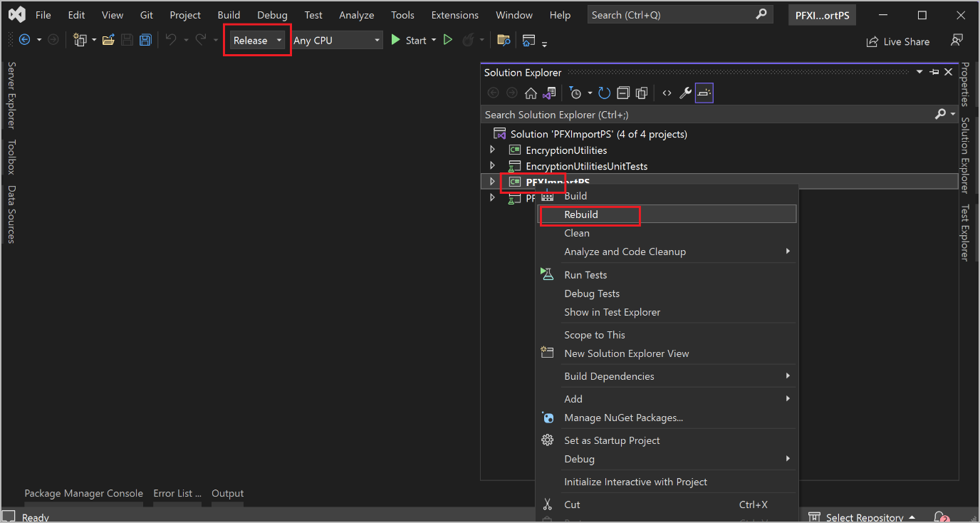Click Collapse All in Solution Explorer toolbar
The height and width of the screenshot is (523, 980).
(623, 93)
